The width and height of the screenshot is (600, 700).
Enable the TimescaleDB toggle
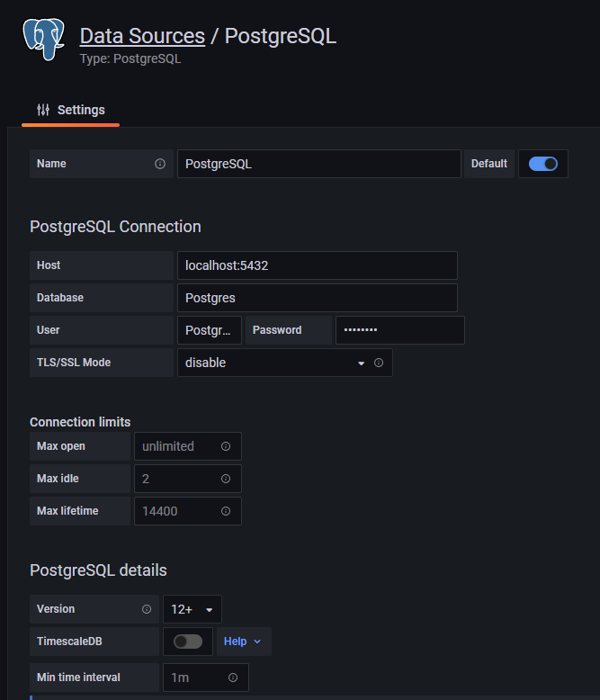(188, 642)
